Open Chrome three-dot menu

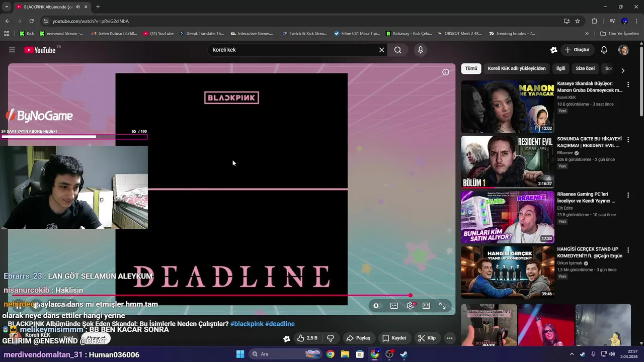coord(637,21)
